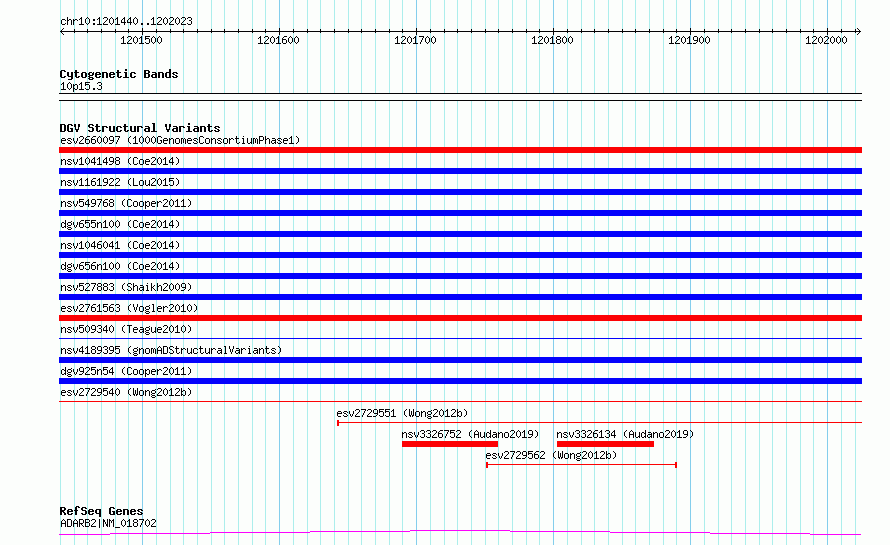Click the ruler's right end arrow
This screenshot has height=545, width=890.
[x=859, y=31]
